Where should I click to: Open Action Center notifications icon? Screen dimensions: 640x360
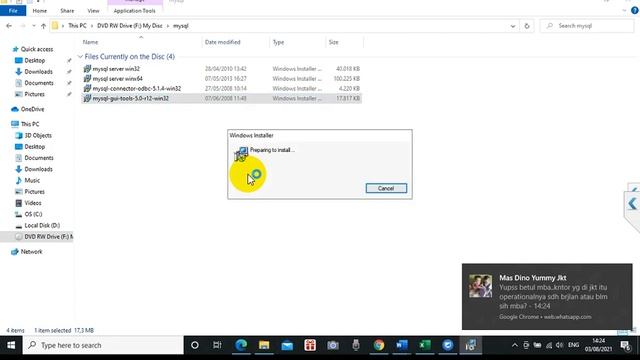point(626,346)
